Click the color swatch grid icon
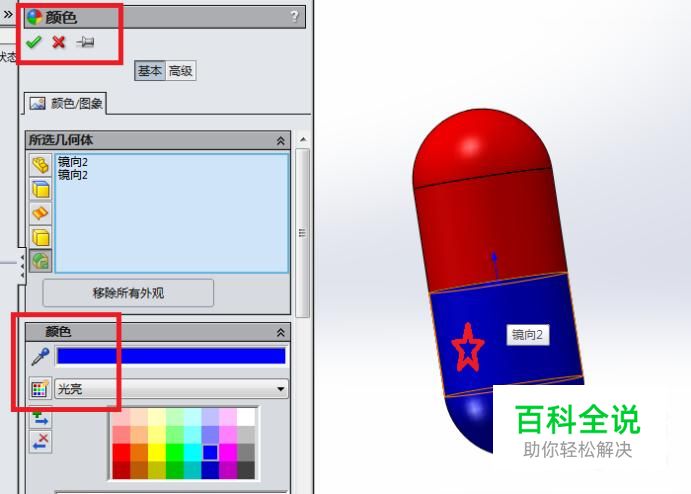This screenshot has width=691, height=494. click(40, 388)
